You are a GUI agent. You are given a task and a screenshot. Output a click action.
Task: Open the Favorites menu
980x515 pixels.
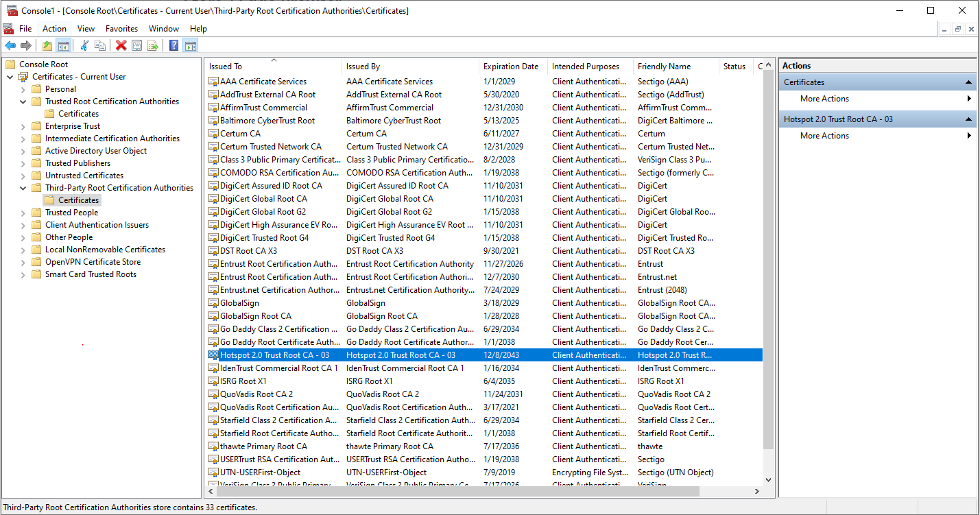point(121,29)
